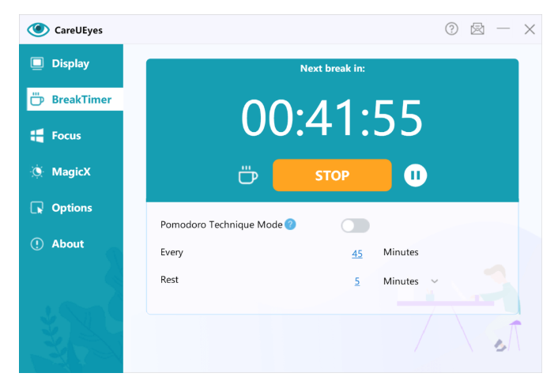Close the CareUEyes window
This screenshot has height=392, width=558.
click(530, 29)
